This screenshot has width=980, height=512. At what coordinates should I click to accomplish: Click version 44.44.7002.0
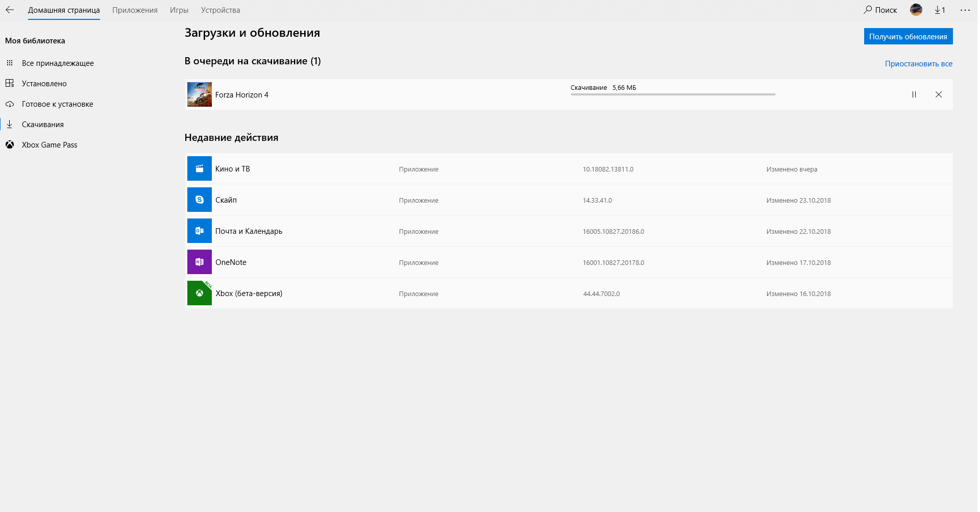coord(601,294)
